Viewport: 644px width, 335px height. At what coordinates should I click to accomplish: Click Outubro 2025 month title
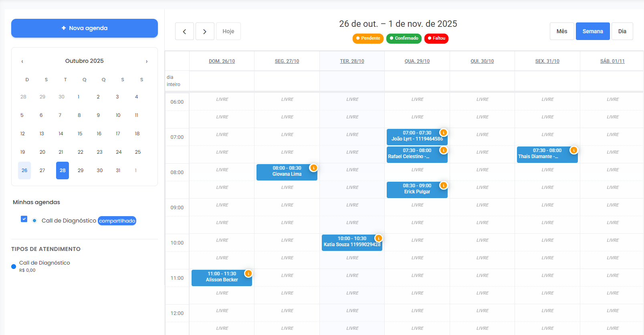pos(85,61)
